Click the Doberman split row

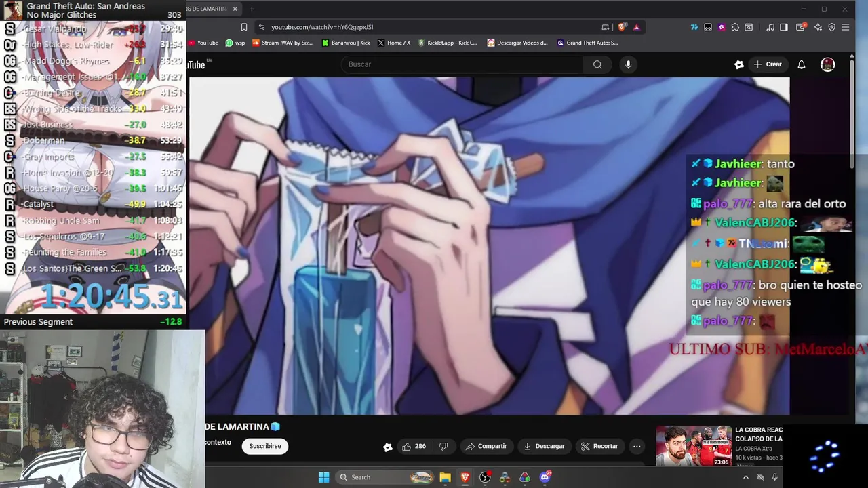point(94,140)
